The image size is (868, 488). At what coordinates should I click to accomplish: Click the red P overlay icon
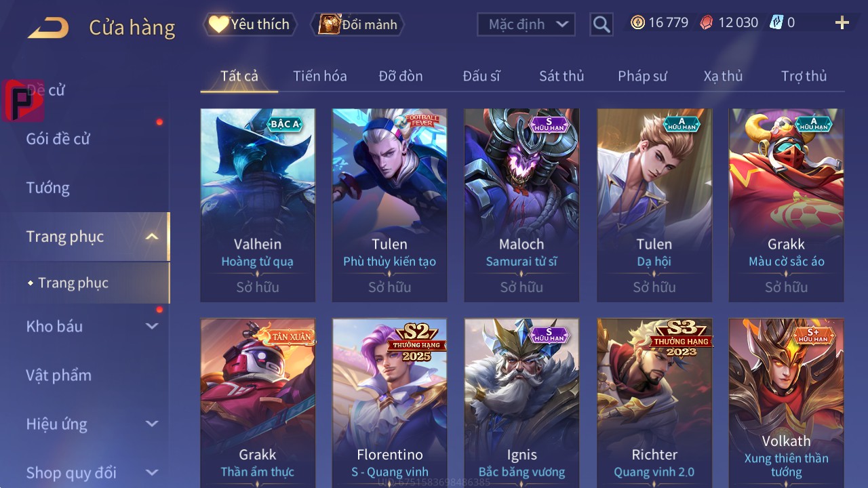23,100
